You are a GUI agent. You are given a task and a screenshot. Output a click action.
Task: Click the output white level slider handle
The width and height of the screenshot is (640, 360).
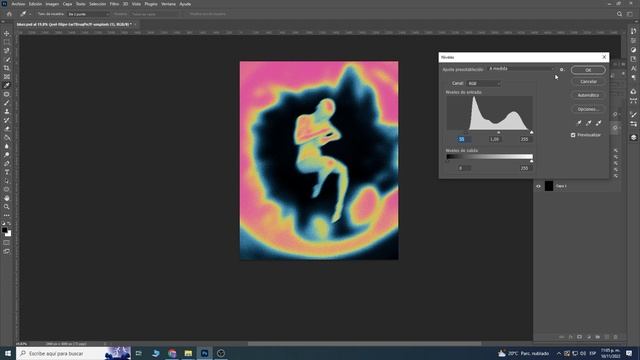click(x=531, y=162)
